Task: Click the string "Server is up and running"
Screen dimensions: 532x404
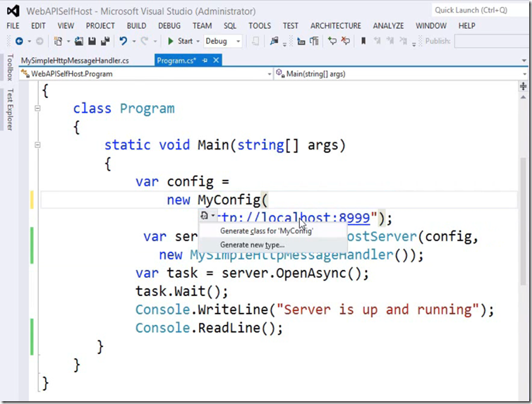Action: [x=378, y=310]
